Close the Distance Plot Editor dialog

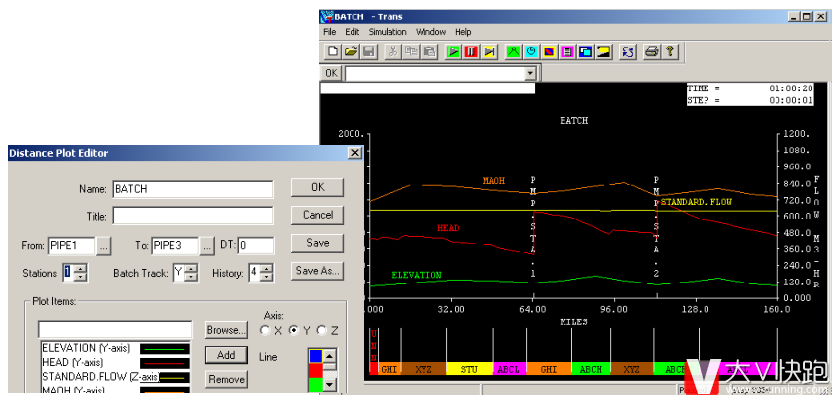point(354,153)
